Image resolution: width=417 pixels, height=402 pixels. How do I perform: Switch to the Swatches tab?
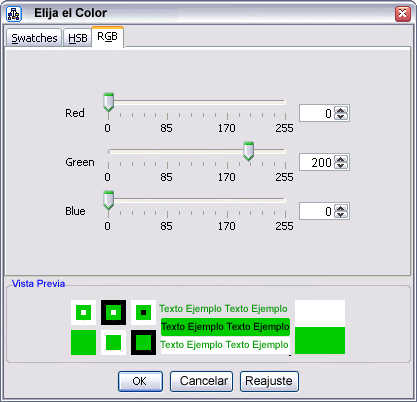tap(34, 38)
